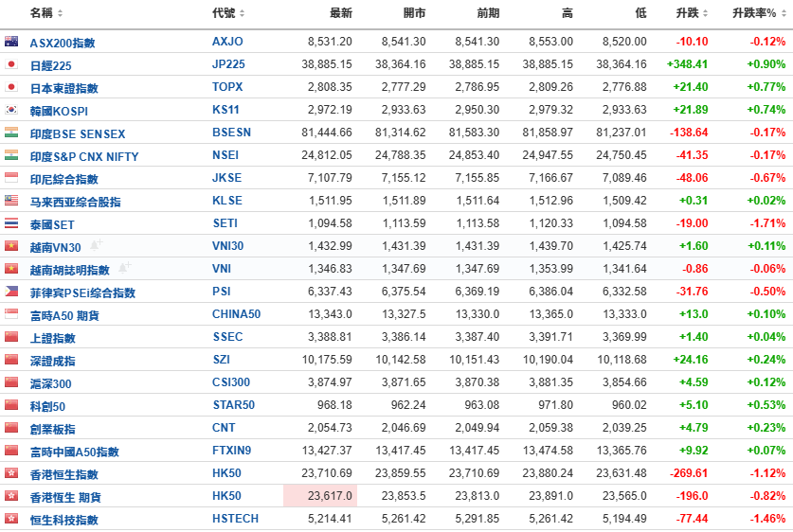
Task: Open the 科創50 link
Action: click(x=47, y=407)
